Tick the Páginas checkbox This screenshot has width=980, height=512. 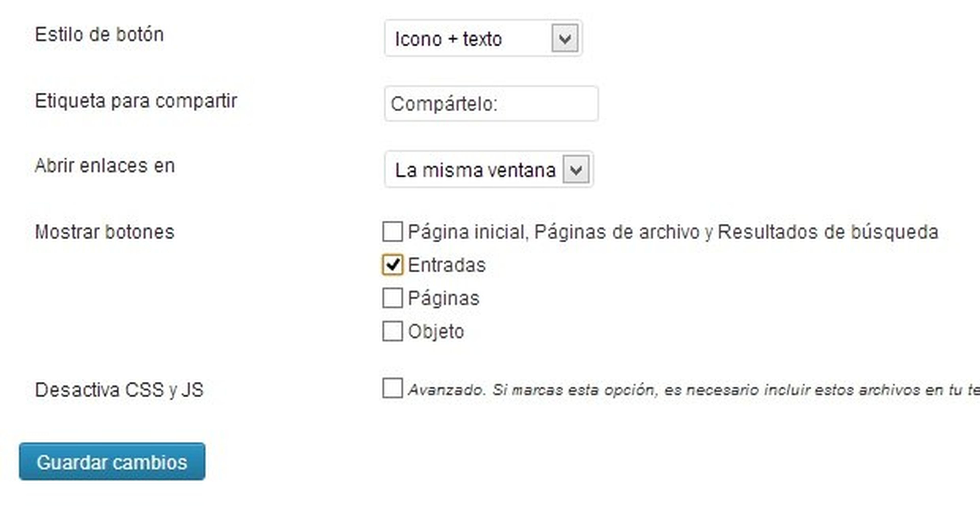pos(392,298)
